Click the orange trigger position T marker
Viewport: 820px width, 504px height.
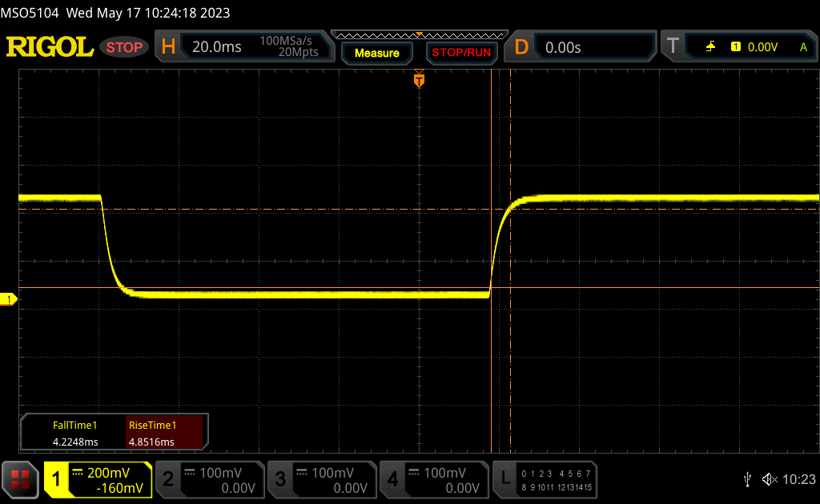[x=419, y=81]
